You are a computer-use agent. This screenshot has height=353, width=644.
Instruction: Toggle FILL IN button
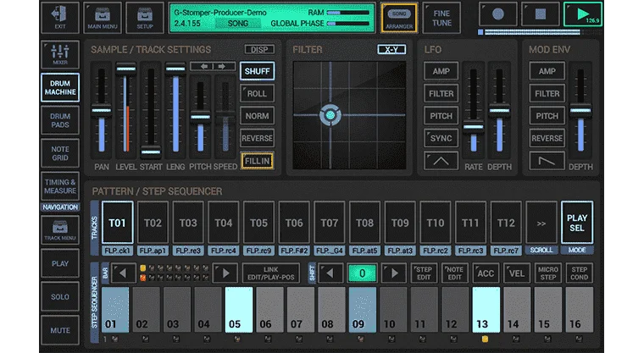coord(257,161)
